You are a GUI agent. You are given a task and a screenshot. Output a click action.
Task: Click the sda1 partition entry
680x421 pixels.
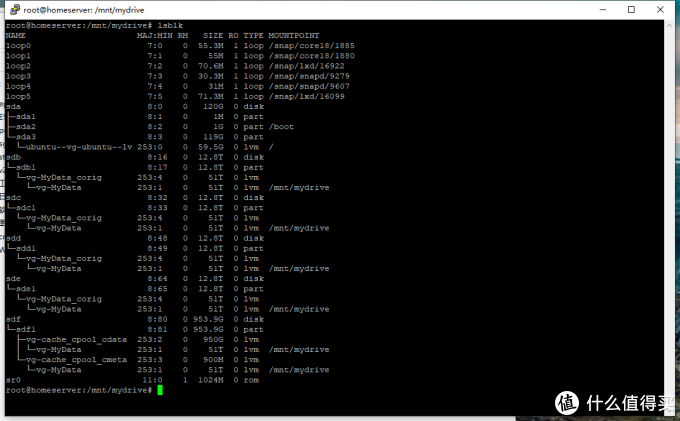26,117
